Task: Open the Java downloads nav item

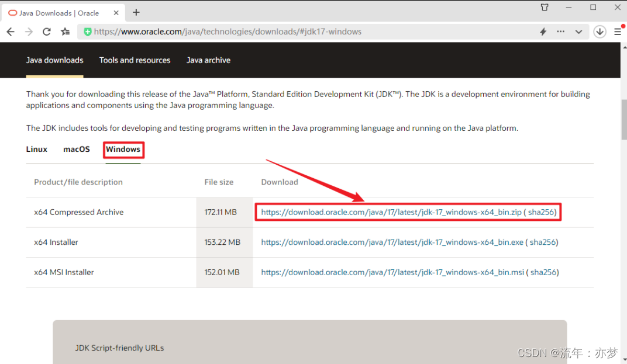Action: point(55,60)
